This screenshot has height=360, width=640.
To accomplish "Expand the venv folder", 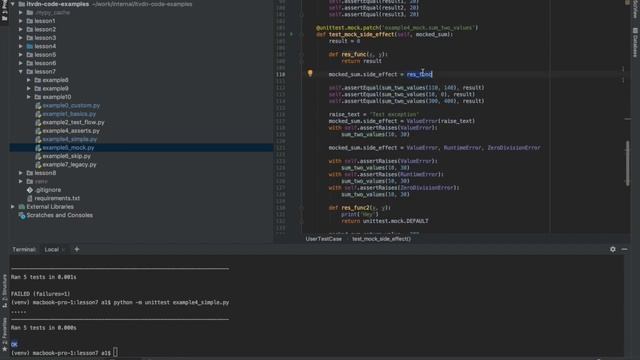I will pos(21,181).
